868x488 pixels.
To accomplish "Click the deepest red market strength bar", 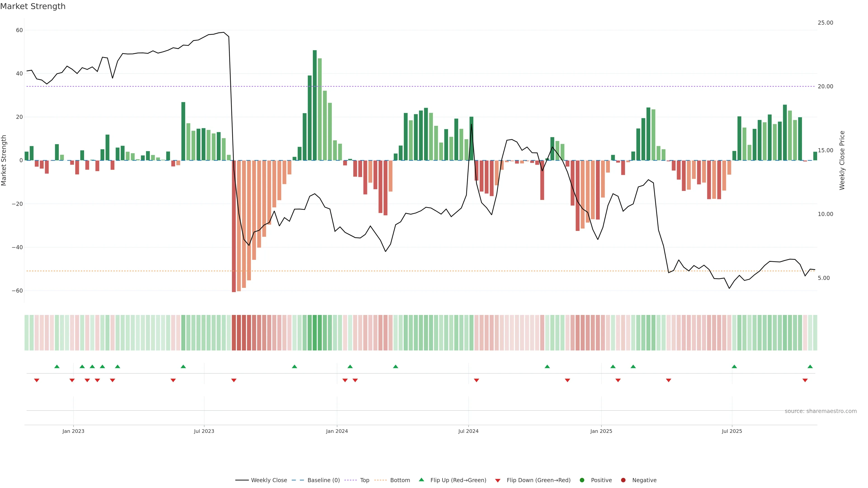I will coord(234,226).
